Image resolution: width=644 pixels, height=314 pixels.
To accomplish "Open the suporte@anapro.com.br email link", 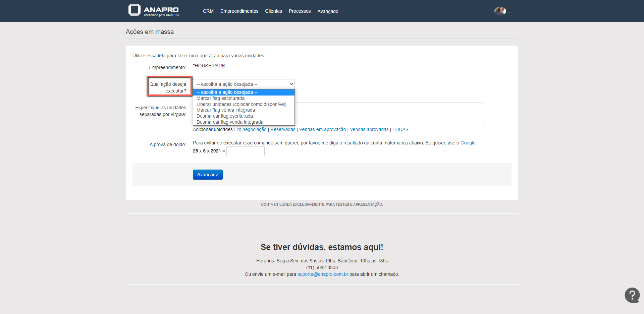I will [322, 274].
